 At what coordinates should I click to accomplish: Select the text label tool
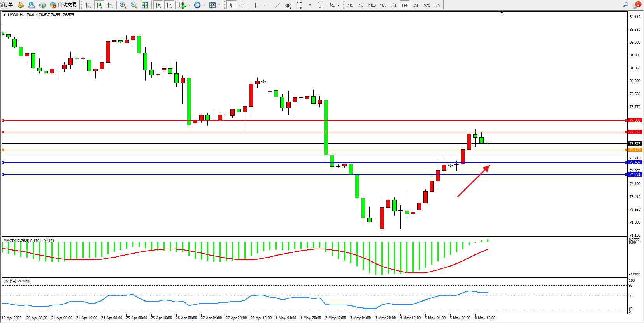pos(310,5)
